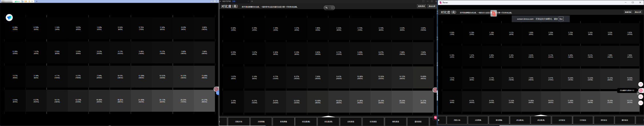Switch to 对比度(暗) tab in the Parsec window
Viewport: 644px width, 126px height.
click(520, 120)
